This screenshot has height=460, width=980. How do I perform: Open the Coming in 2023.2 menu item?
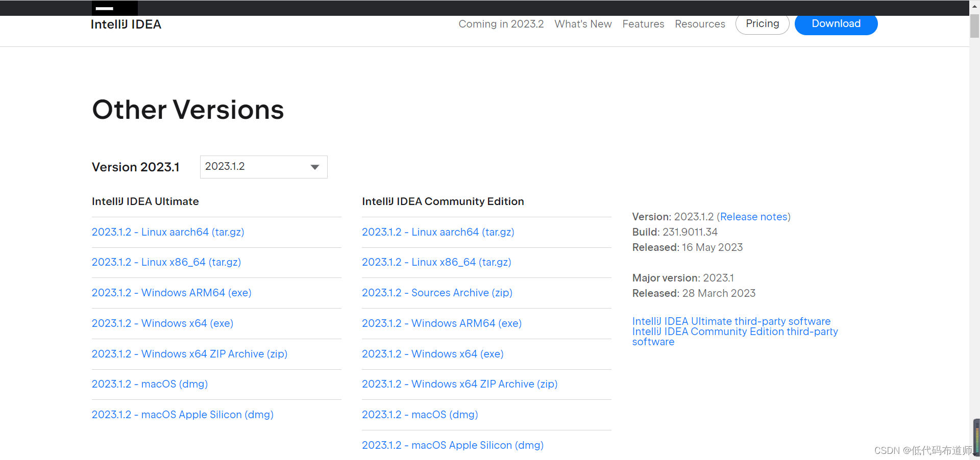(x=501, y=24)
